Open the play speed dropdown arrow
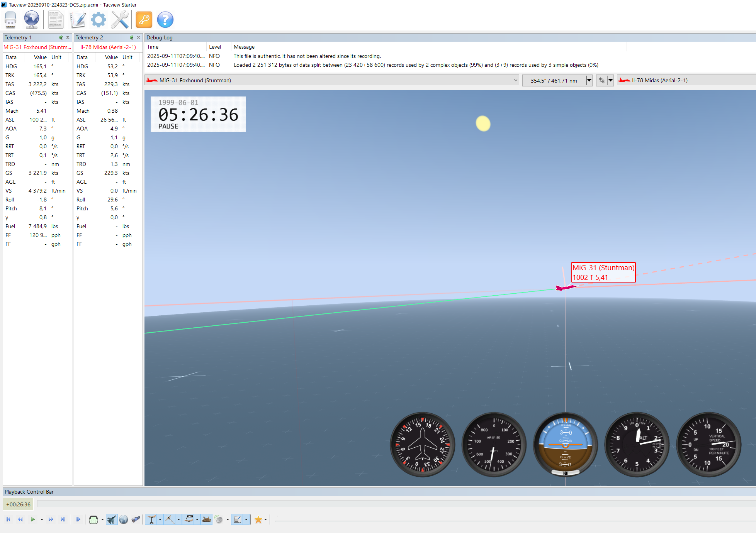The height and width of the screenshot is (533, 756). (42, 519)
